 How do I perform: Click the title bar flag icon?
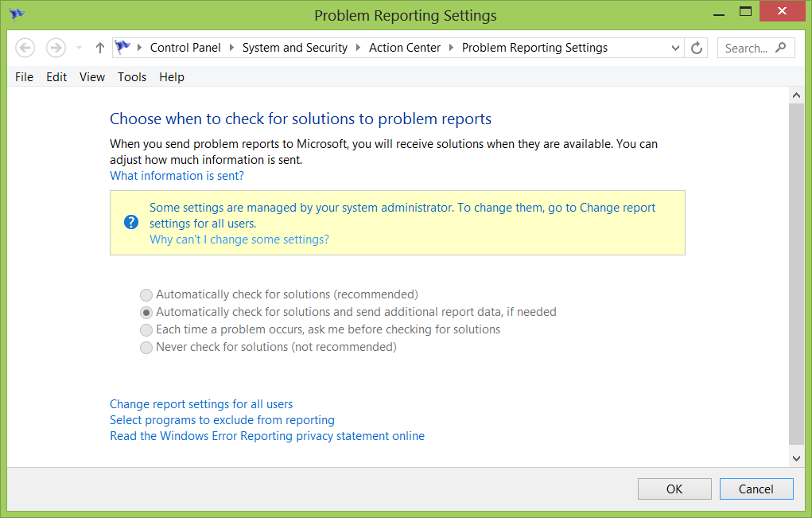[17, 15]
